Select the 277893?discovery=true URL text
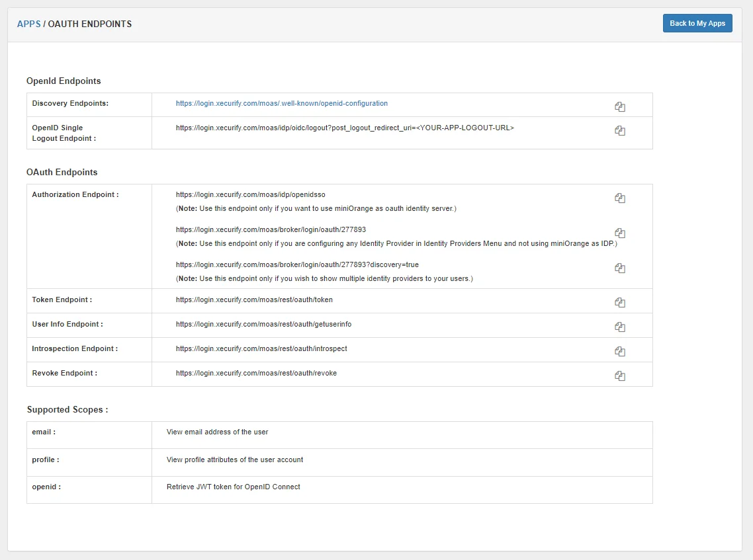The image size is (753, 560). tap(297, 264)
